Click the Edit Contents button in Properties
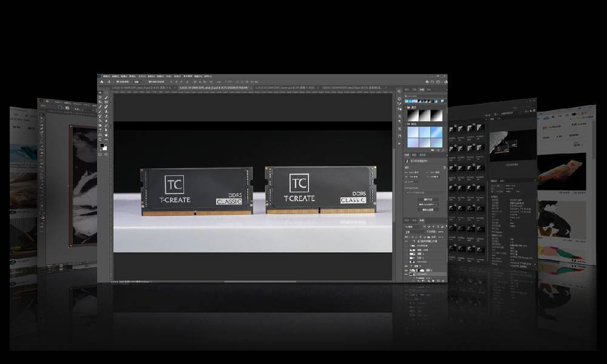The image size is (607, 364). (x=428, y=200)
